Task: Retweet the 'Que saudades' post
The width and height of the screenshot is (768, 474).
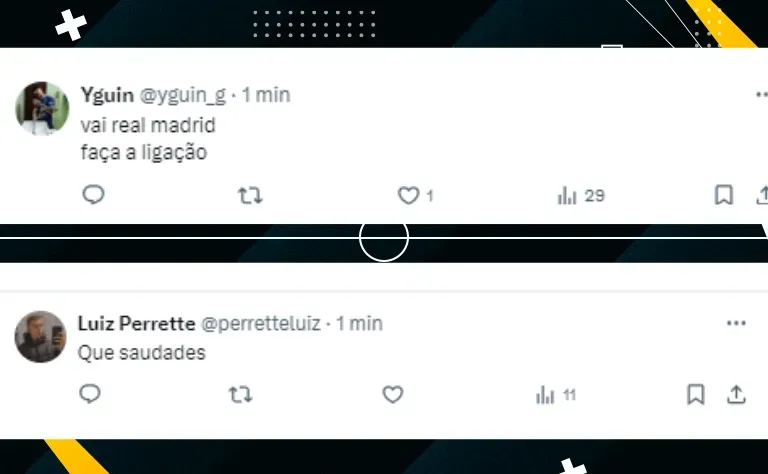Action: point(240,395)
